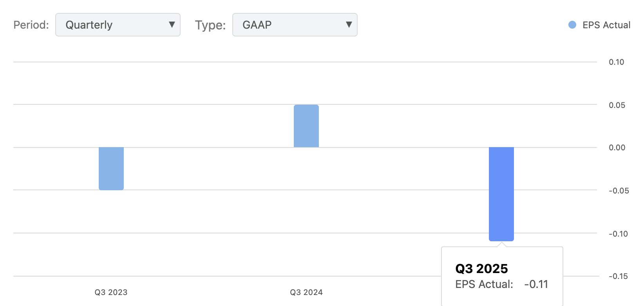
Task: Click the -0.05 y-axis label
Action: [619, 191]
